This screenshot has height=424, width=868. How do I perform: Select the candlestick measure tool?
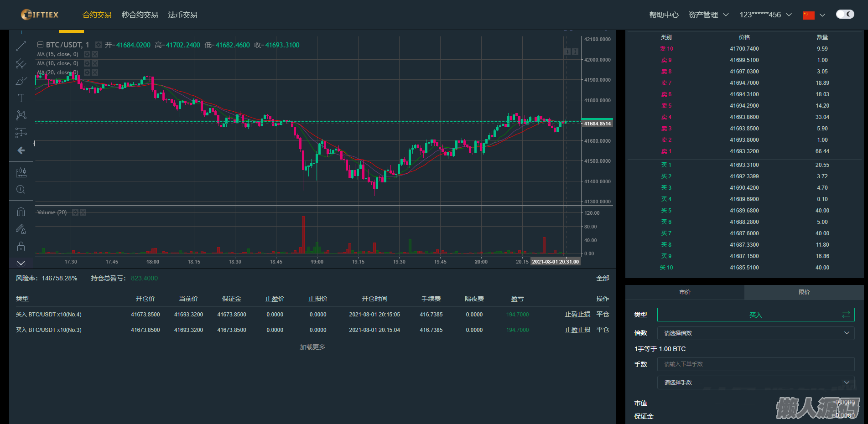21,172
